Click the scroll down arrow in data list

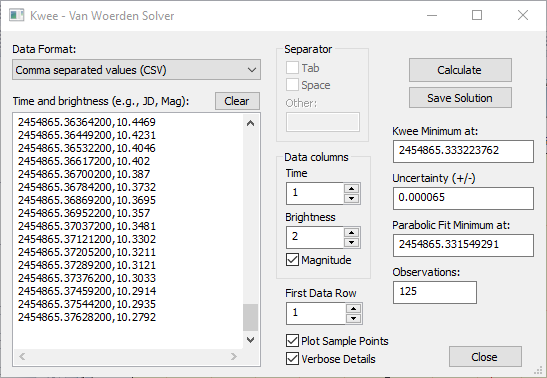pyautogui.click(x=250, y=340)
